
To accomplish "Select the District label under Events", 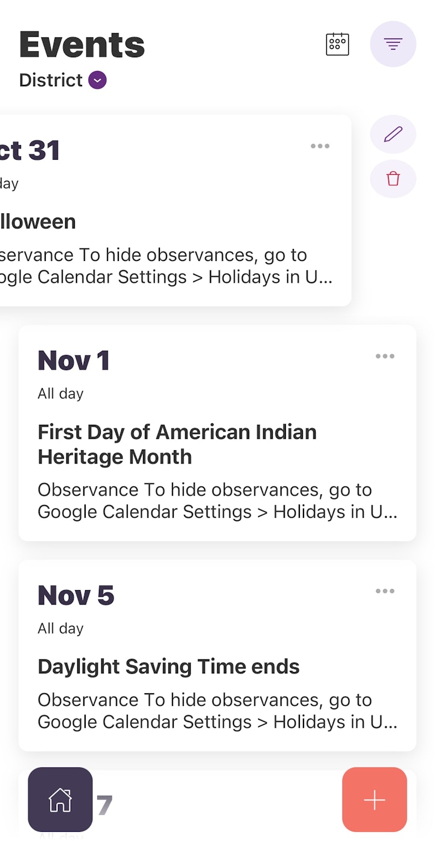I will click(51, 80).
